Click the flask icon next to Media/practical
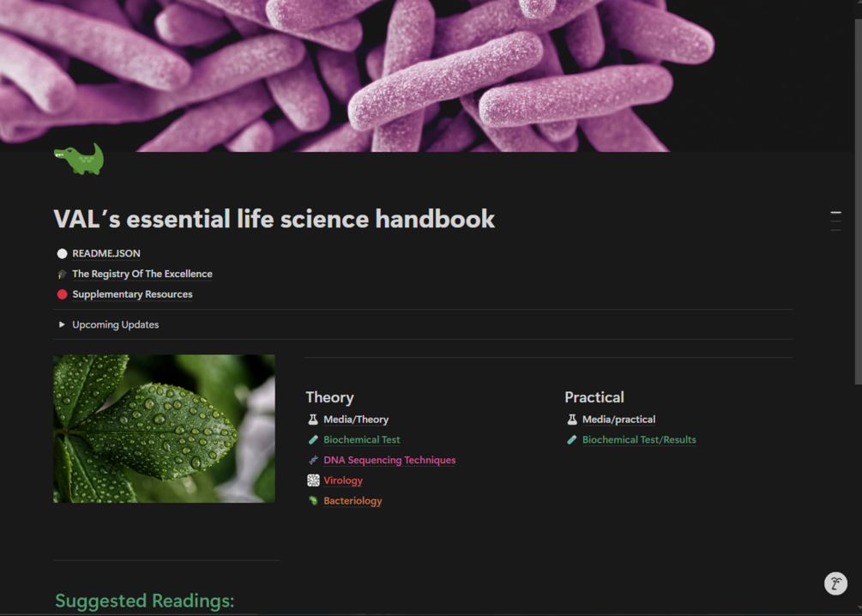Viewport: 862px width, 616px height. 570,420
